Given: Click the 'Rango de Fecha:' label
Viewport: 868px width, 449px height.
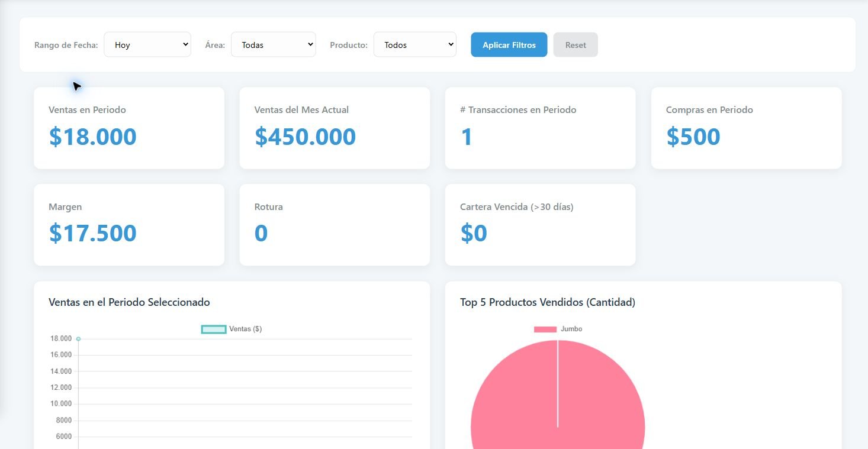Looking at the screenshot, I should click(x=66, y=45).
